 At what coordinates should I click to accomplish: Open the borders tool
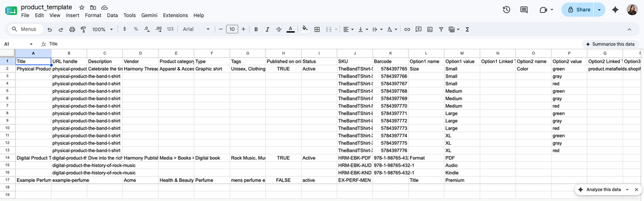[317, 29]
